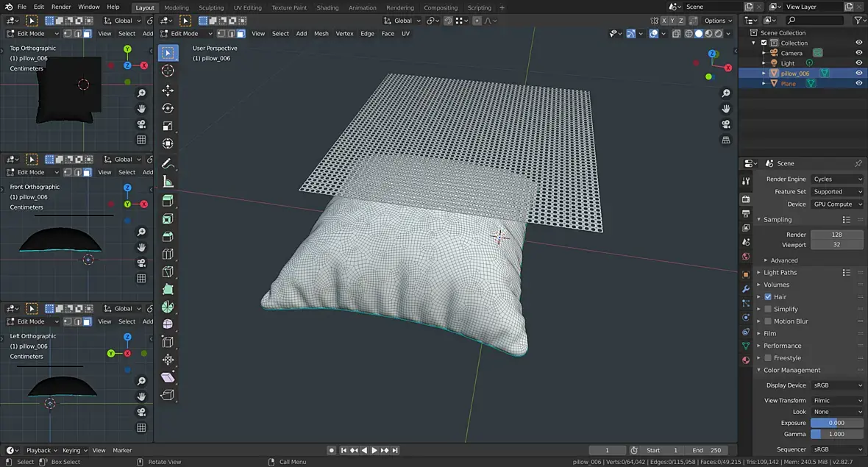Select the Move tool in main viewport toolbar
868x467 pixels.
168,90
